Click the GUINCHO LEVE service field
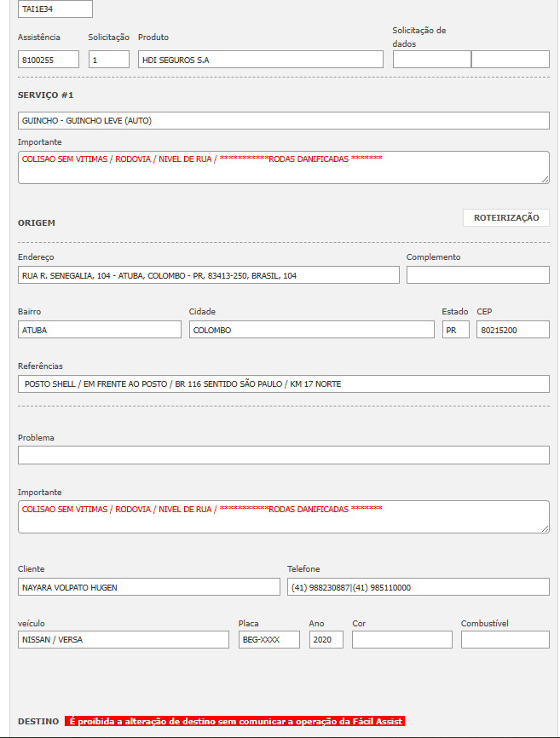The width and height of the screenshot is (560, 738). click(x=283, y=121)
